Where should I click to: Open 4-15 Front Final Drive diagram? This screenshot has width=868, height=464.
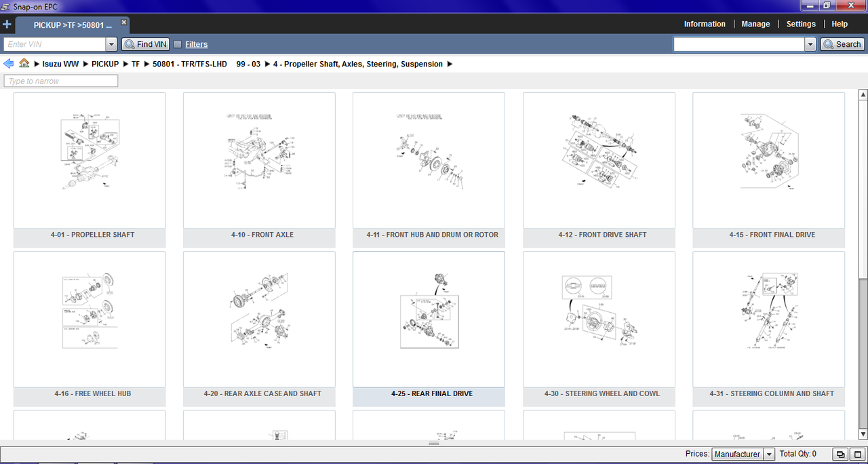point(768,160)
